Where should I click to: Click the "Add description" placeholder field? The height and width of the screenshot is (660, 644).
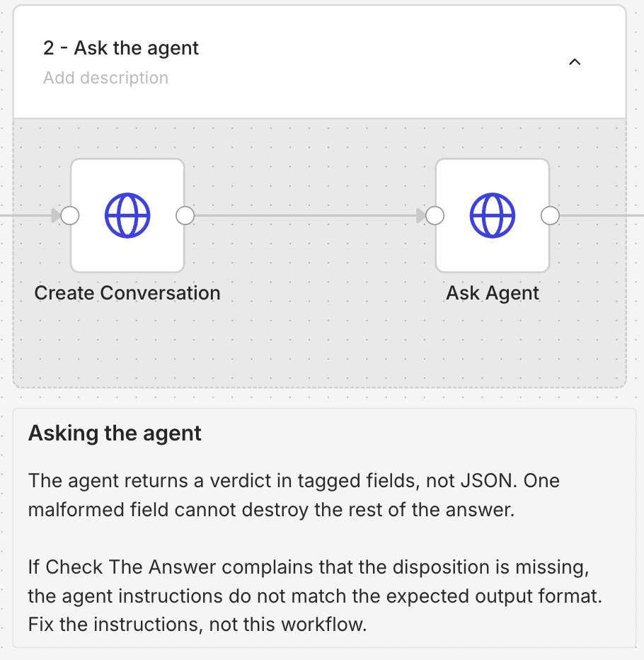click(x=105, y=78)
